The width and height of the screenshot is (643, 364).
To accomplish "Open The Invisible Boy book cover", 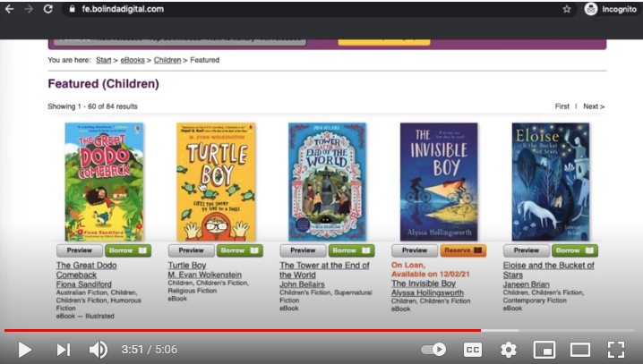I will click(439, 182).
